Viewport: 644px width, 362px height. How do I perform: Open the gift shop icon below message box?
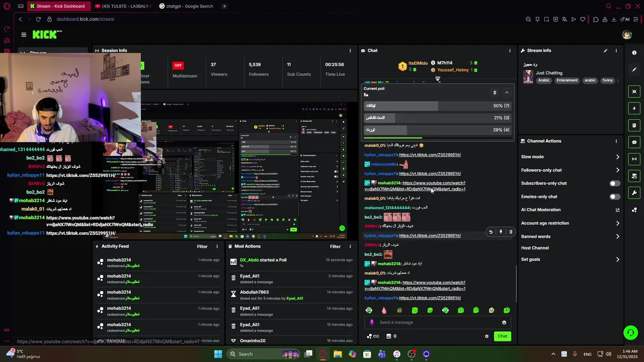(388, 336)
